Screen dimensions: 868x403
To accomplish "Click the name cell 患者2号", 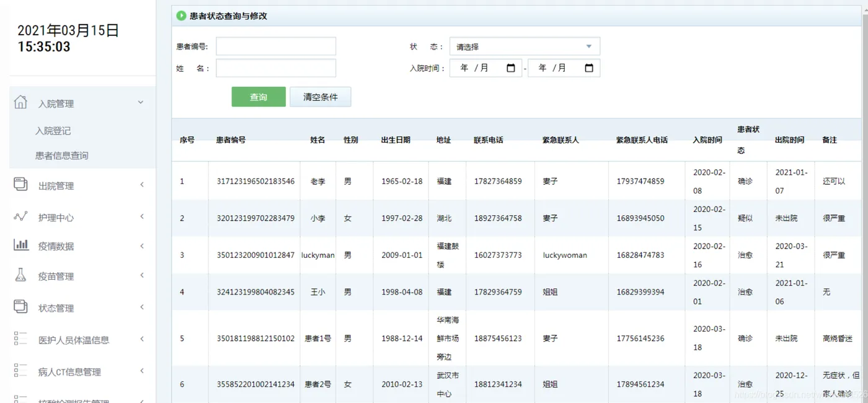I will pyautogui.click(x=318, y=384).
